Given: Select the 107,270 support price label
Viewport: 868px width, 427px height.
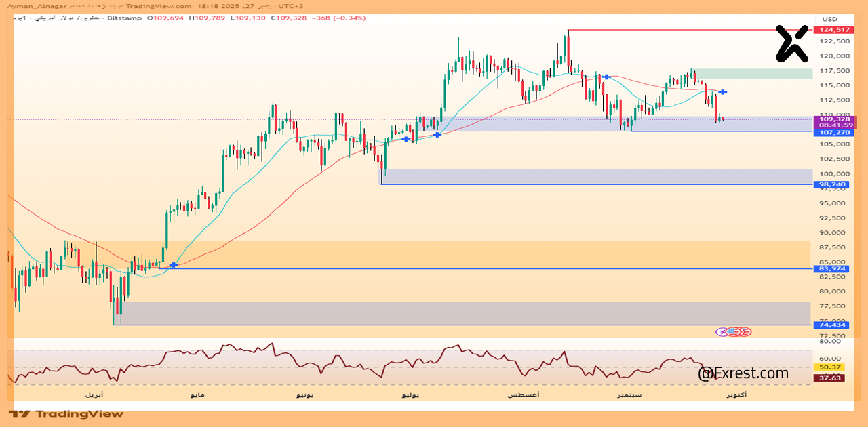Looking at the screenshot, I should 835,133.
